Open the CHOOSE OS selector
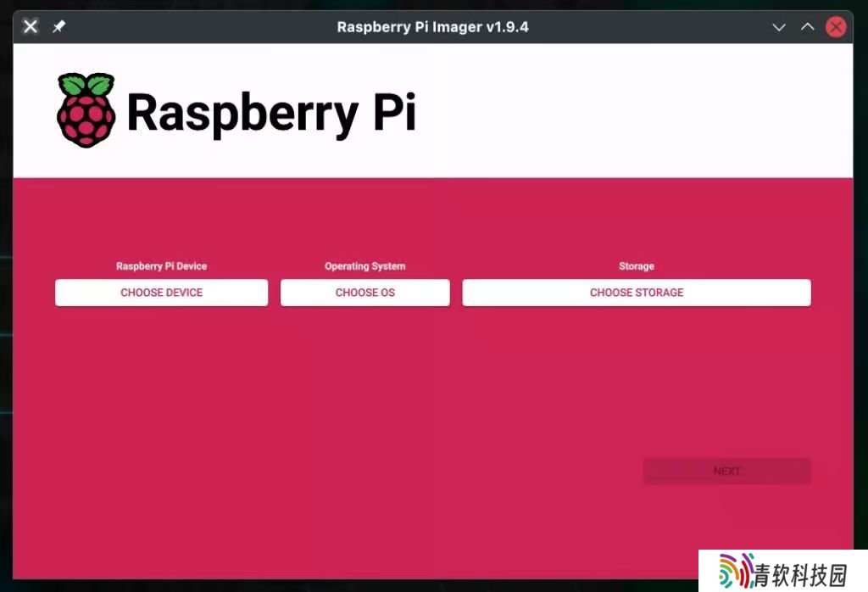868x592 pixels. [364, 293]
